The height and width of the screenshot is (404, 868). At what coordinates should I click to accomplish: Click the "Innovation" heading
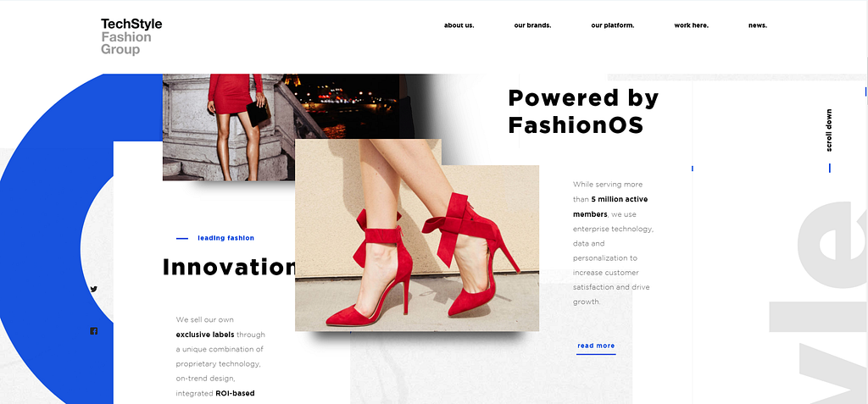[x=229, y=267]
